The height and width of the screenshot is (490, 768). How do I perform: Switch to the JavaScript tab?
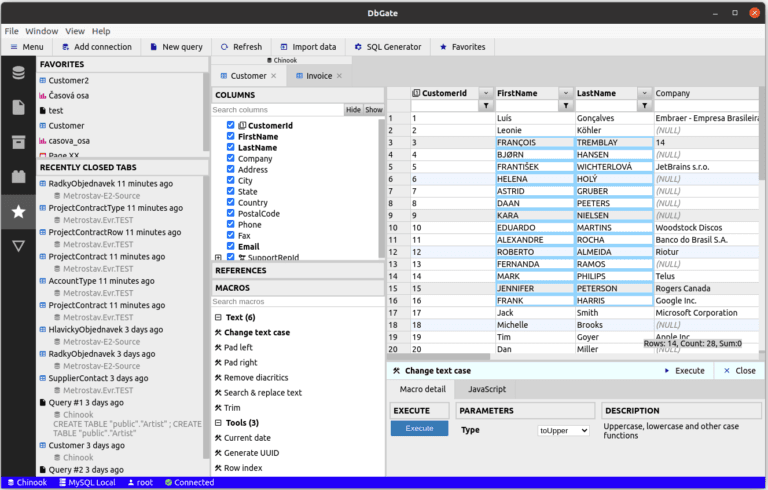tap(486, 390)
